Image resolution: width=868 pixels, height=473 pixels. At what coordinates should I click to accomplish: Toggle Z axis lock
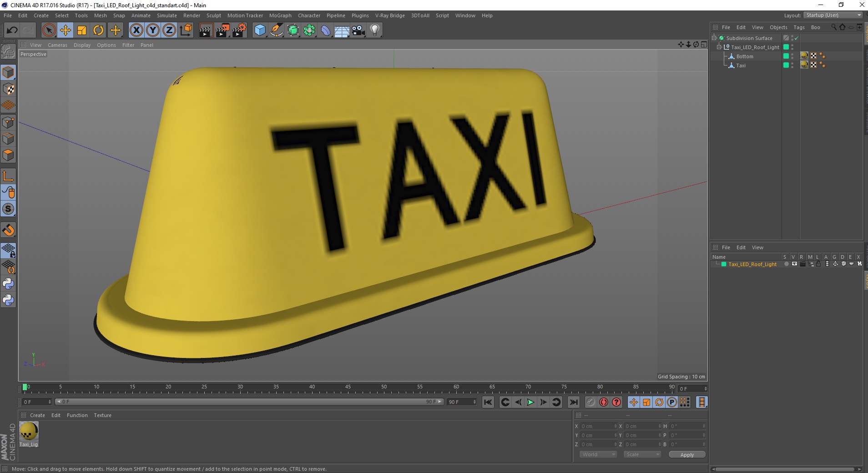pos(169,30)
